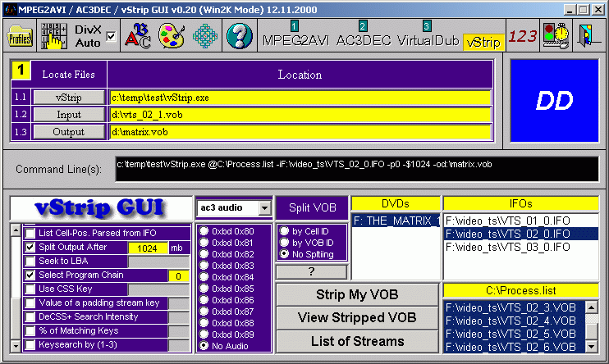Screen dimensions: 609x364
Task: Enable DeCSS+ Search Intensity checkbox
Action: [30, 317]
